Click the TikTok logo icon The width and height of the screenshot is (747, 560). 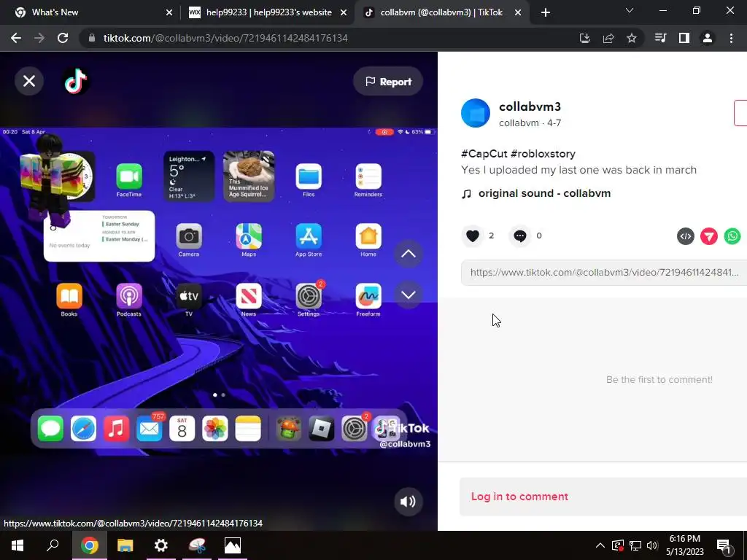pyautogui.click(x=76, y=81)
